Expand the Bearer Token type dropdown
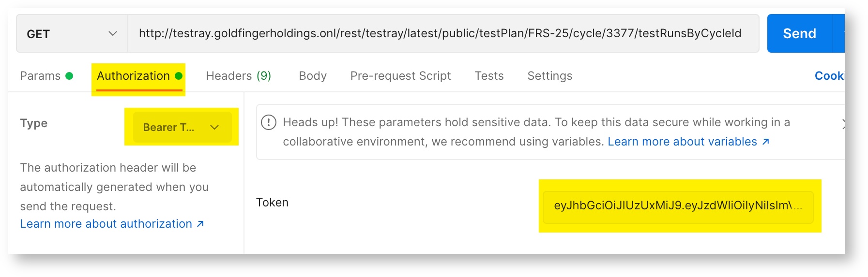This screenshot has width=868, height=277. (x=182, y=127)
